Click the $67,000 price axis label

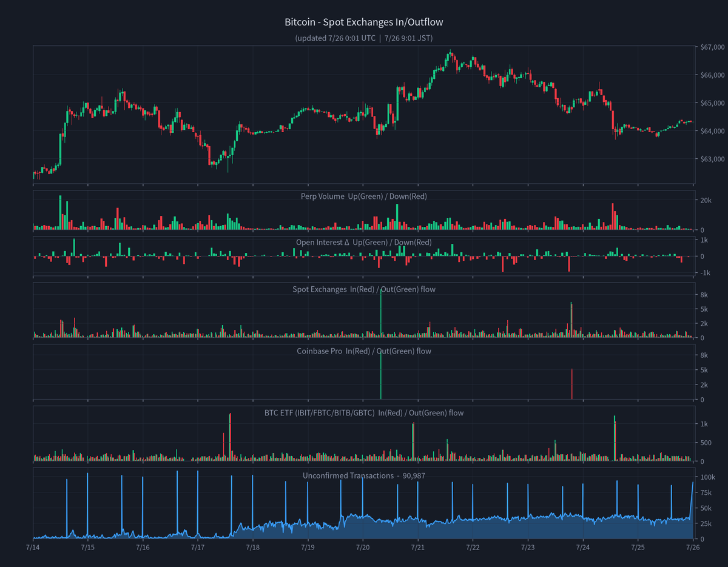coord(712,47)
